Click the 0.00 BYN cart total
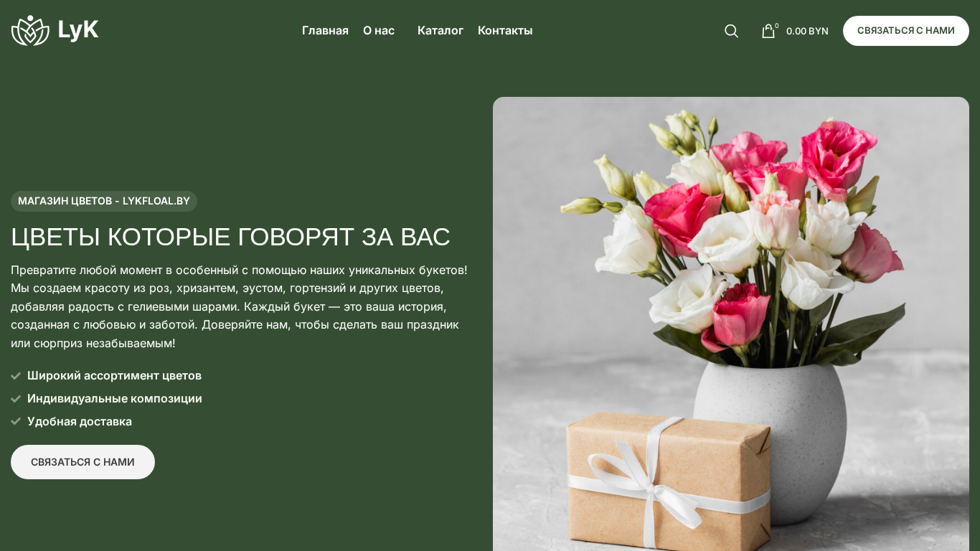Screen dimensions: 980x551 point(807,31)
